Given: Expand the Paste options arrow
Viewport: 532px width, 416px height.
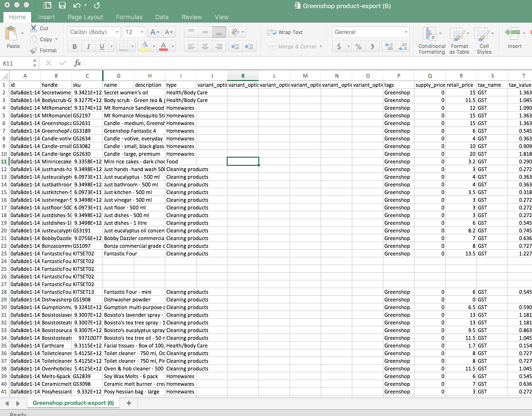Looking at the screenshot, I should click(23, 33).
